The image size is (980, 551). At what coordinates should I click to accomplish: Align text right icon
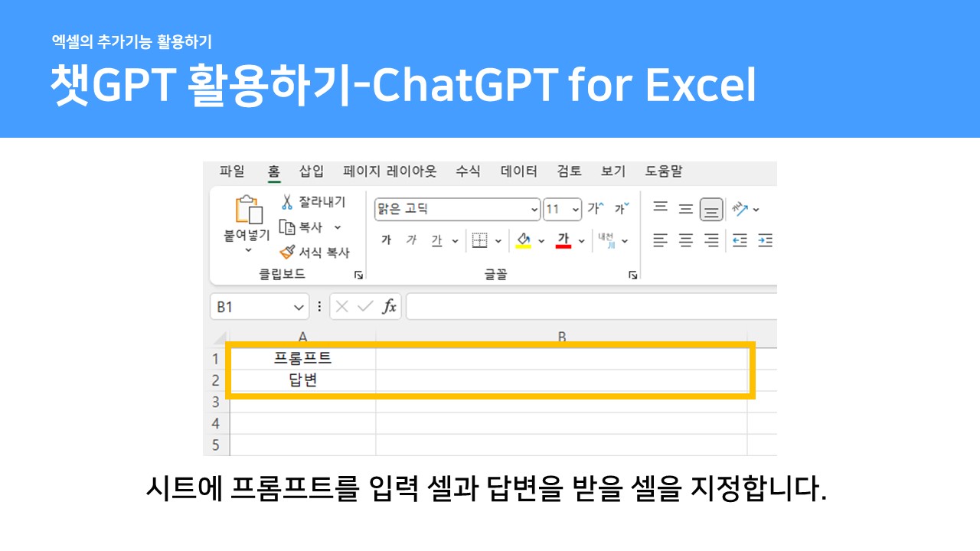pyautogui.click(x=711, y=240)
